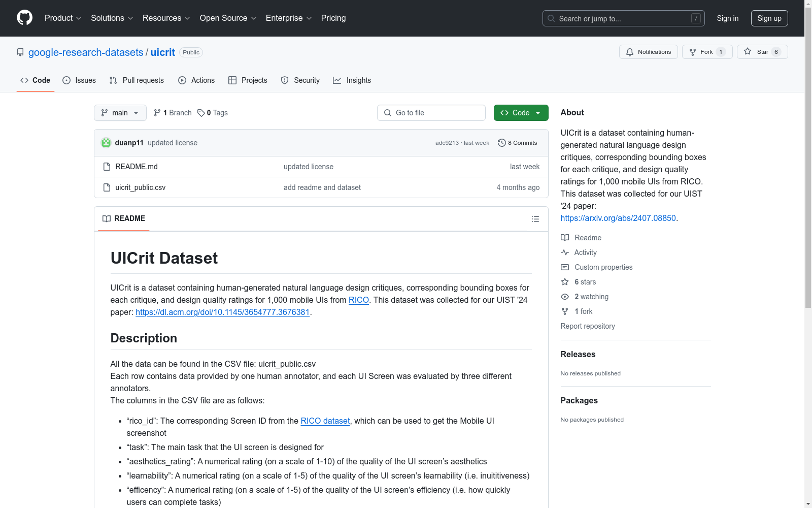Open the uicrit_public.csv file
Image resolution: width=812 pixels, height=508 pixels.
pyautogui.click(x=141, y=187)
